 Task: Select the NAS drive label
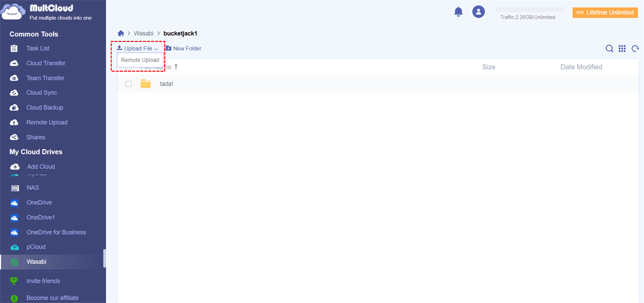33,188
